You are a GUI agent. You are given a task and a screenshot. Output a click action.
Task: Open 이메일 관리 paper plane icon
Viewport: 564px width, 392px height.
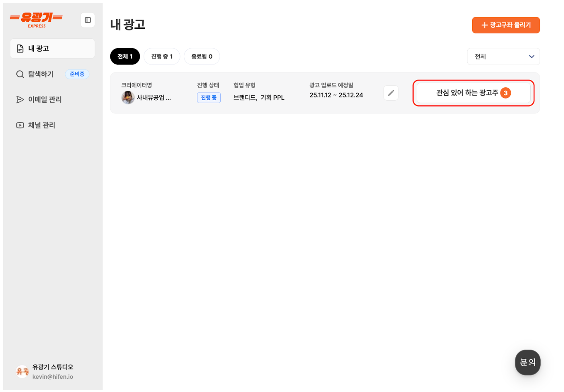pyautogui.click(x=20, y=99)
